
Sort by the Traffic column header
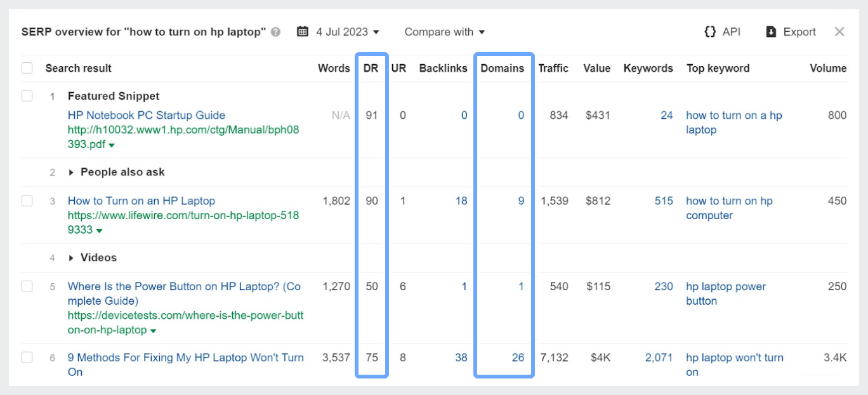click(553, 68)
